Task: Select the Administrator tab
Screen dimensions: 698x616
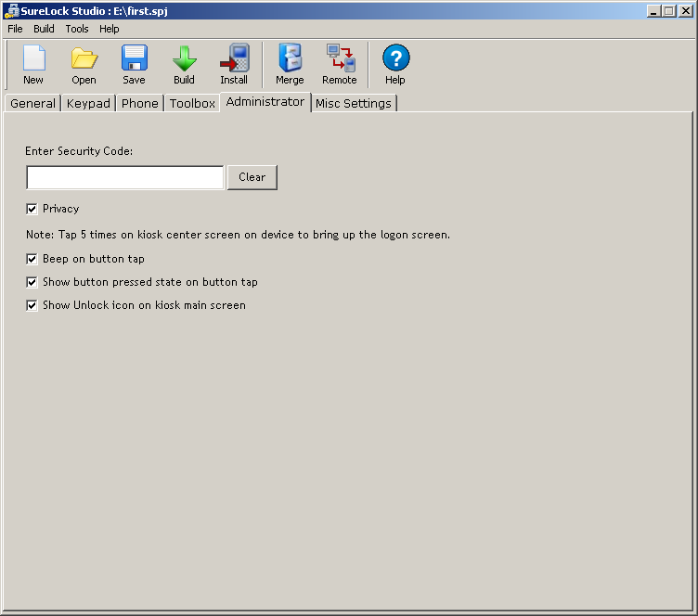Action: coord(265,102)
